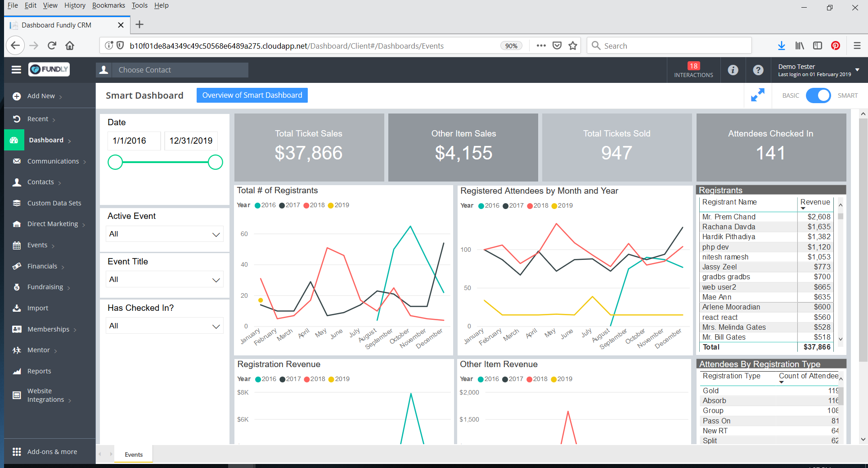Open Reports in the sidebar
868x468 pixels.
(39, 371)
